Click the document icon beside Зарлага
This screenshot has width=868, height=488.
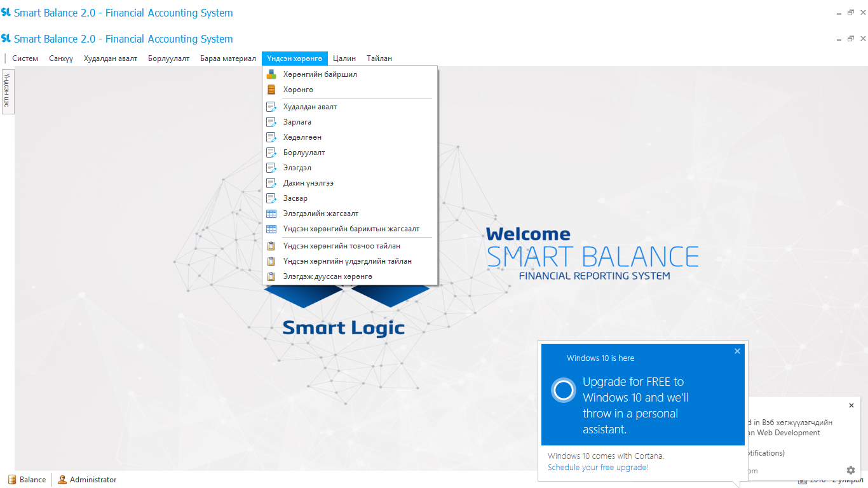pyautogui.click(x=271, y=122)
